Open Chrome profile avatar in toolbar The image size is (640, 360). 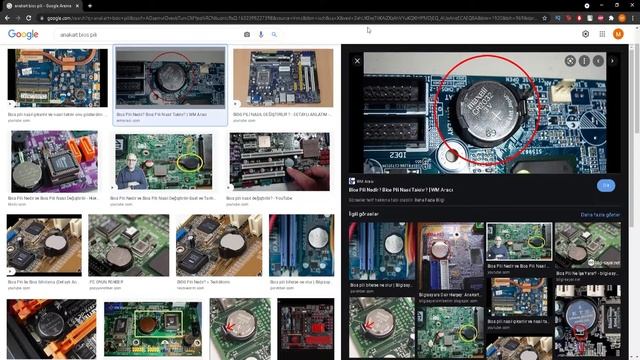pyautogui.click(x=622, y=18)
